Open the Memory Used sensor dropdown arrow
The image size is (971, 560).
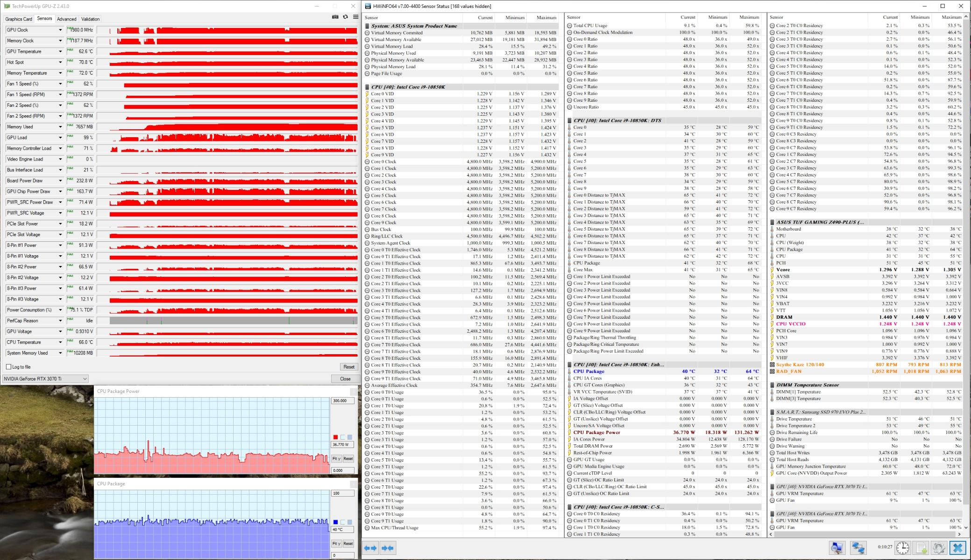tap(60, 127)
